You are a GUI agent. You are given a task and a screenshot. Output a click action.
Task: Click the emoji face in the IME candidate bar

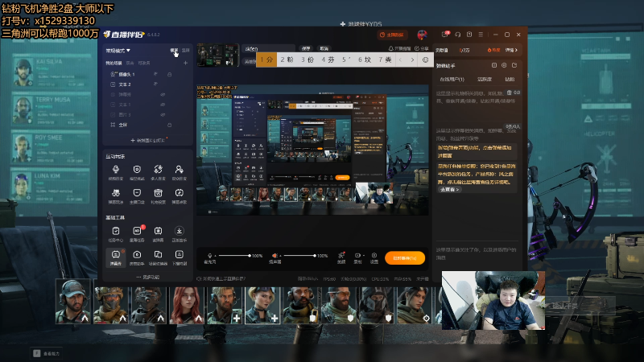(x=426, y=60)
